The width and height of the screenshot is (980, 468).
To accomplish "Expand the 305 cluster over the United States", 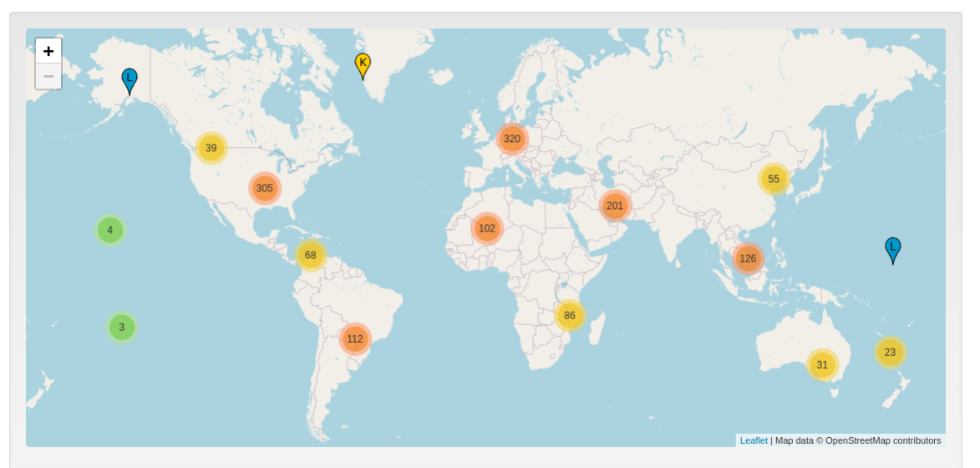I will point(265,188).
